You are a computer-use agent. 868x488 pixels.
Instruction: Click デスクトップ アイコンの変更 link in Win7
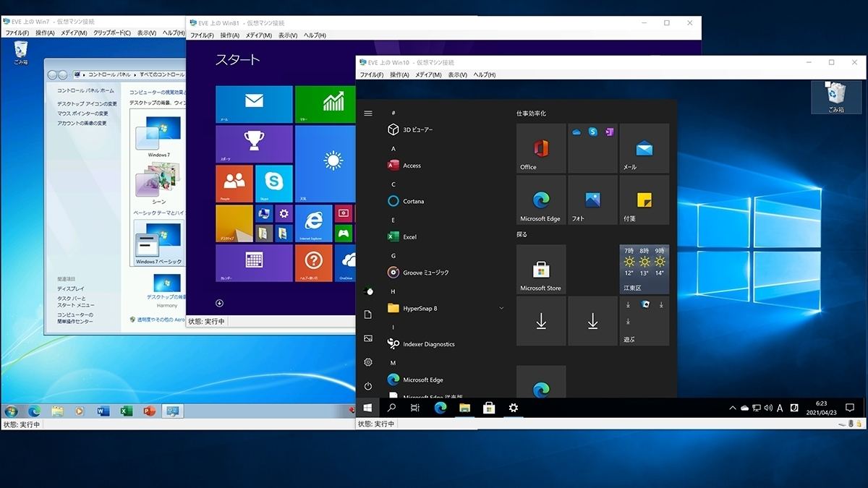coord(87,104)
